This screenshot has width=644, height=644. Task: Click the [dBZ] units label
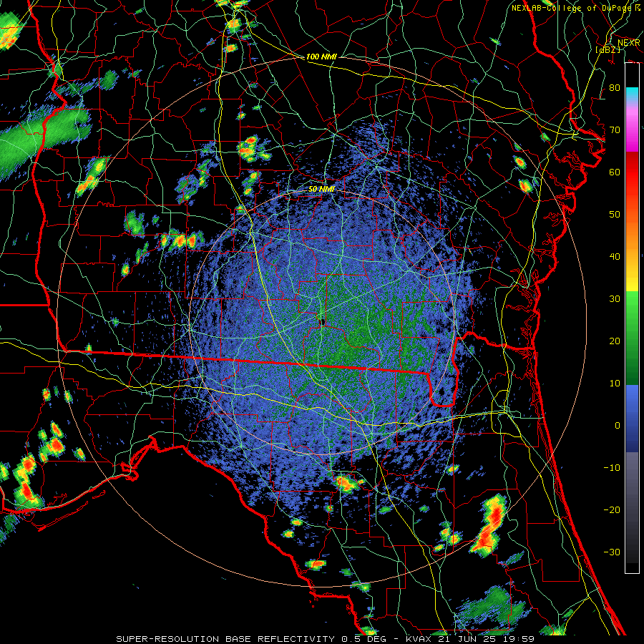(x=608, y=49)
